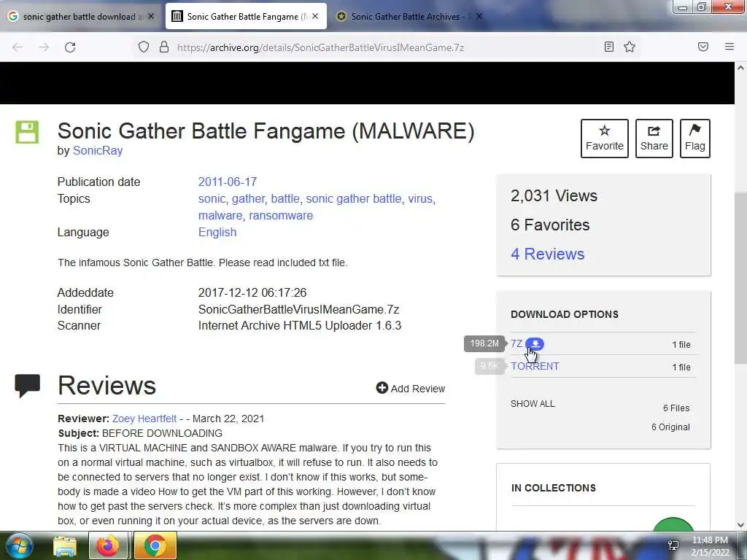The width and height of the screenshot is (747, 560).
Task: Open the 'virus' topic link
Action: [x=420, y=198]
